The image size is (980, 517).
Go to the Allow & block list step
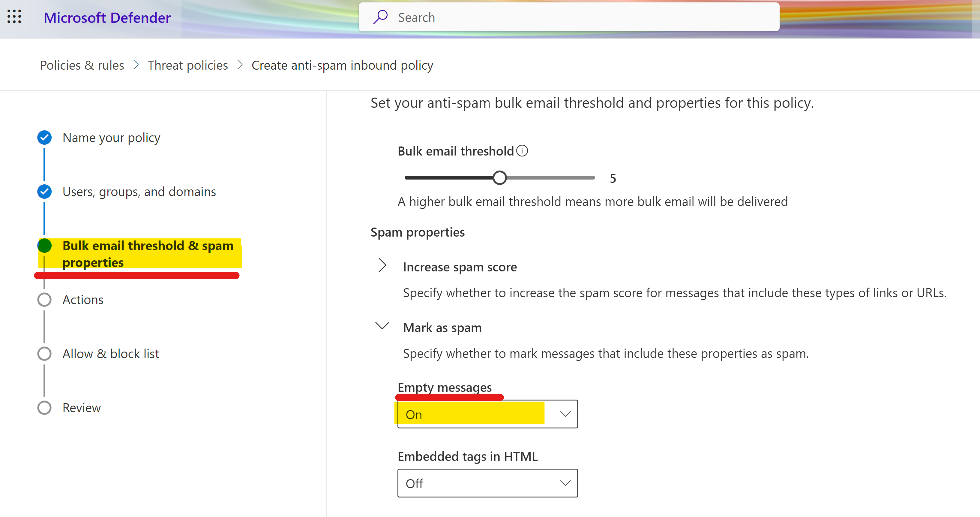click(x=111, y=354)
